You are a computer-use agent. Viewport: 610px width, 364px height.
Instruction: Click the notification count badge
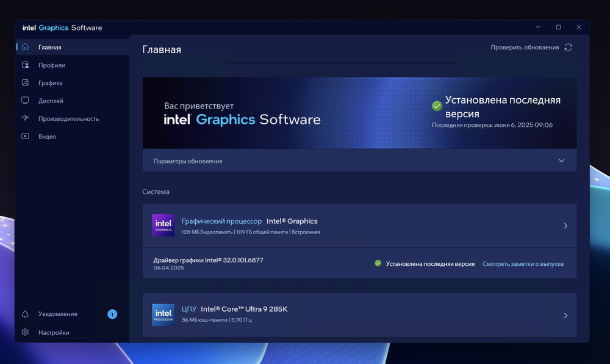tap(112, 314)
